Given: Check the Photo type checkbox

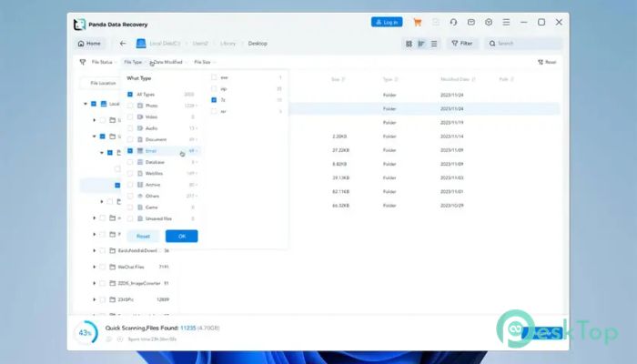Looking at the screenshot, I should click(x=130, y=106).
